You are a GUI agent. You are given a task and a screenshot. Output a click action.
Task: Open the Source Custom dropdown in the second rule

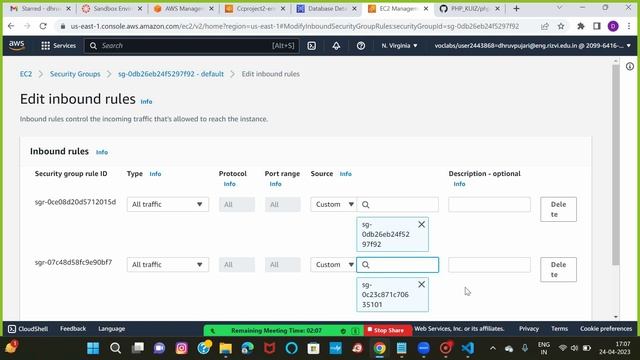pos(333,265)
